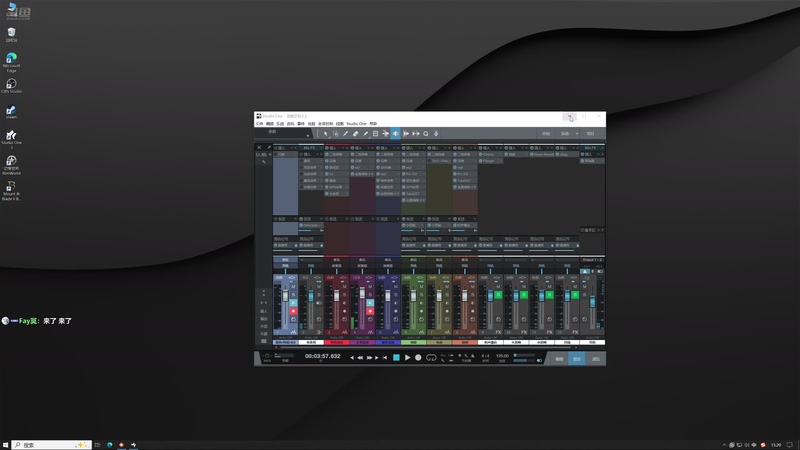Toggle monitor button on purple channel
Viewport: 800px width, 450px height.
370,303
